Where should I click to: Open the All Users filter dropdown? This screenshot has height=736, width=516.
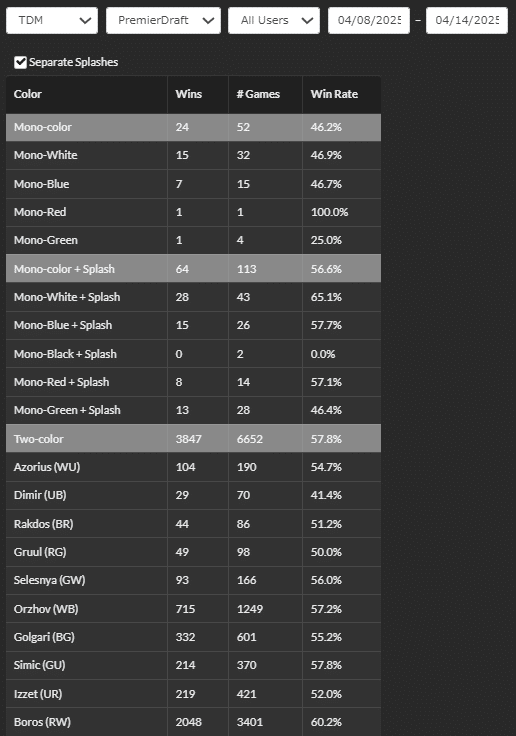point(274,20)
